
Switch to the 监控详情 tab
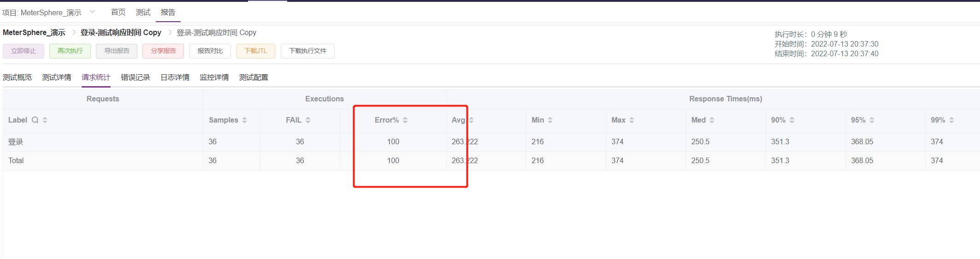214,77
